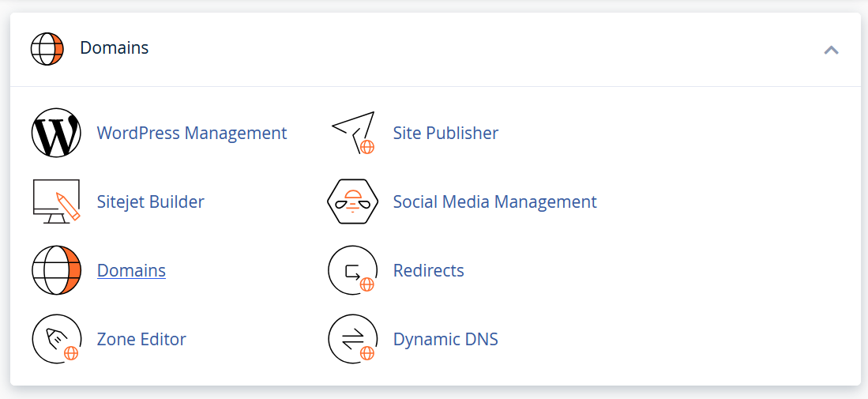Collapse the Domains section with the chevron
The height and width of the screenshot is (399, 868).
pyautogui.click(x=831, y=50)
